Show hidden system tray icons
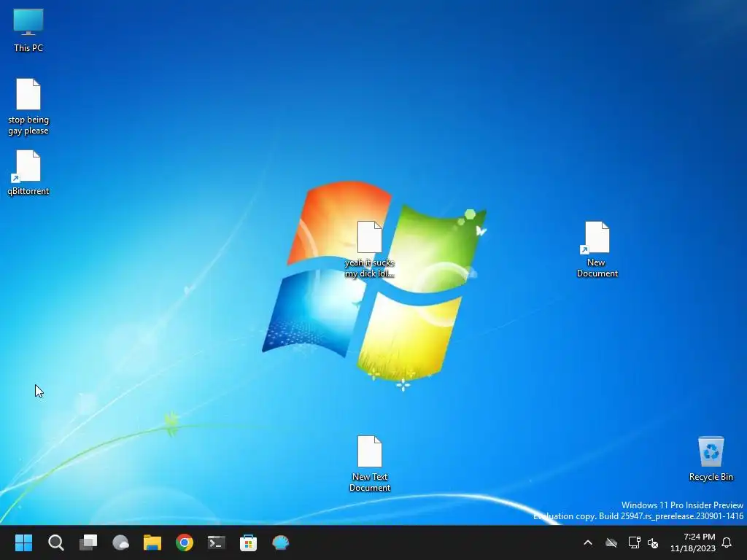The image size is (747, 560). (x=588, y=542)
